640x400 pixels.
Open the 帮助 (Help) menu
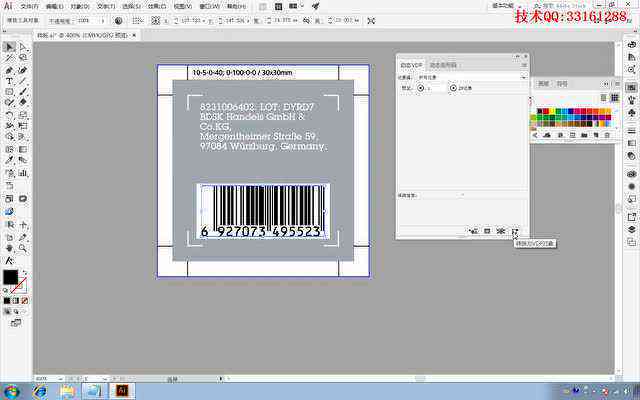tap(236, 7)
